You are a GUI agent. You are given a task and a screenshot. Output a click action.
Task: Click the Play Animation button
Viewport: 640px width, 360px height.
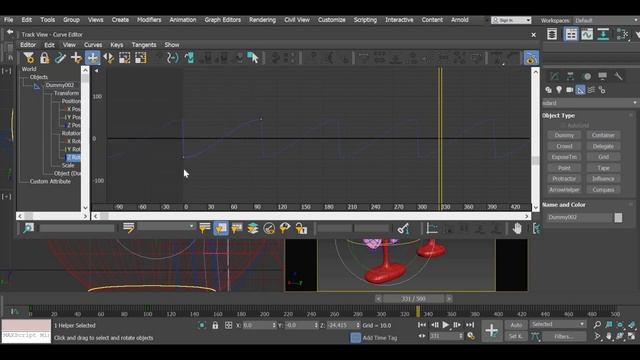[x=446, y=325]
